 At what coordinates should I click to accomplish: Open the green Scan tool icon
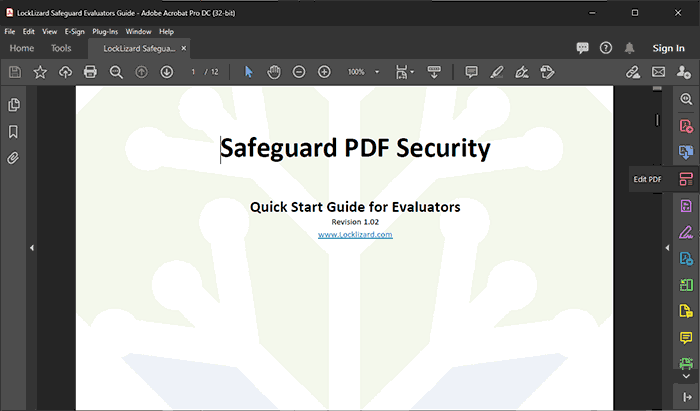coord(686,363)
